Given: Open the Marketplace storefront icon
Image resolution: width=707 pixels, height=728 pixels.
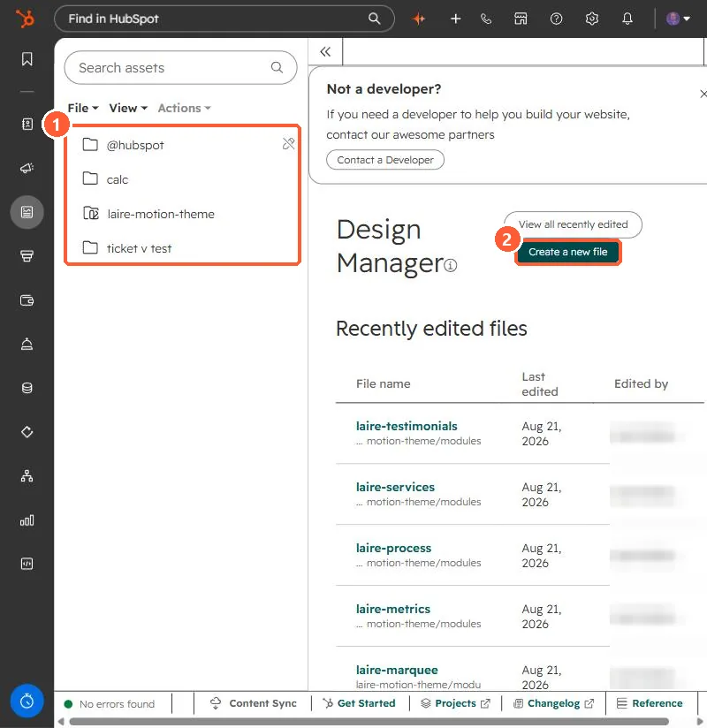Looking at the screenshot, I should [521, 19].
